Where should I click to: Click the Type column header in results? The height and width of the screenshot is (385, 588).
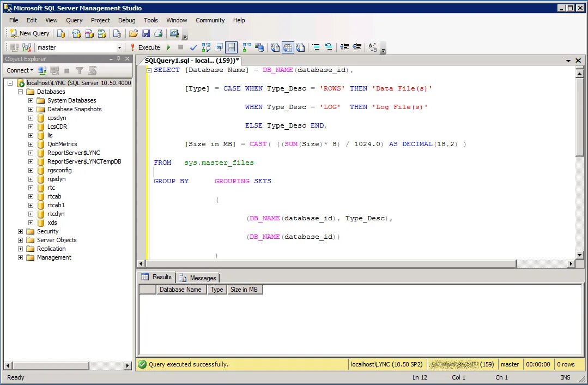(217, 290)
